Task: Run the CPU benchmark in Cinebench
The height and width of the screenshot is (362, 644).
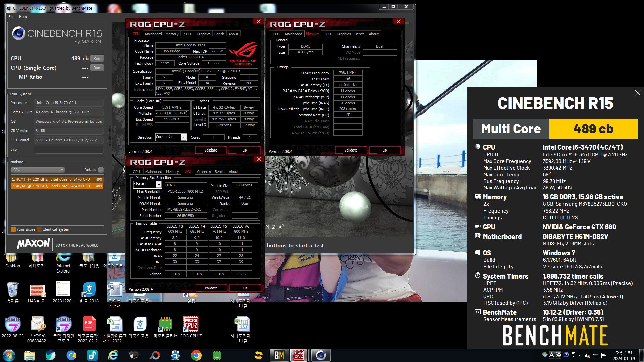Action: 97,58
